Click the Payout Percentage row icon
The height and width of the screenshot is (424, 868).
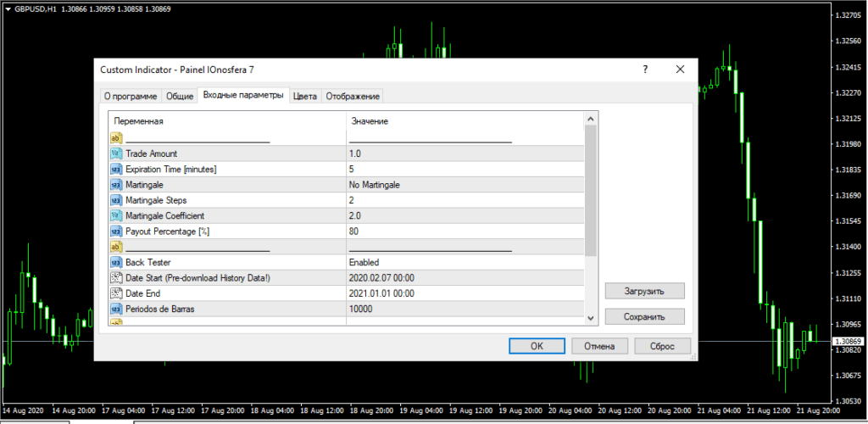[x=116, y=231]
